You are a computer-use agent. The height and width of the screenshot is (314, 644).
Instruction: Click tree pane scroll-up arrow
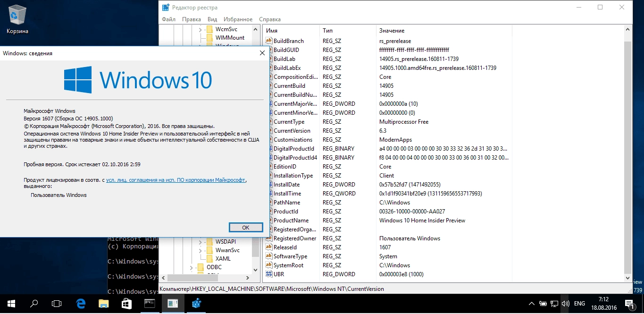[256, 29]
